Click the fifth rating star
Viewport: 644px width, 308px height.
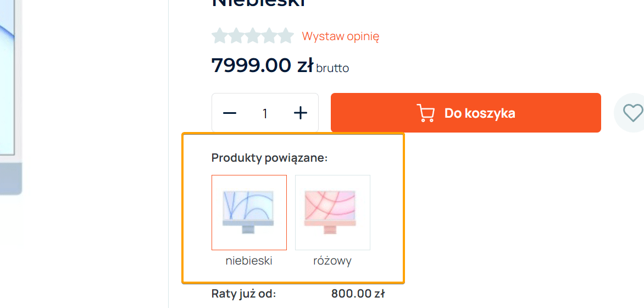click(x=286, y=36)
